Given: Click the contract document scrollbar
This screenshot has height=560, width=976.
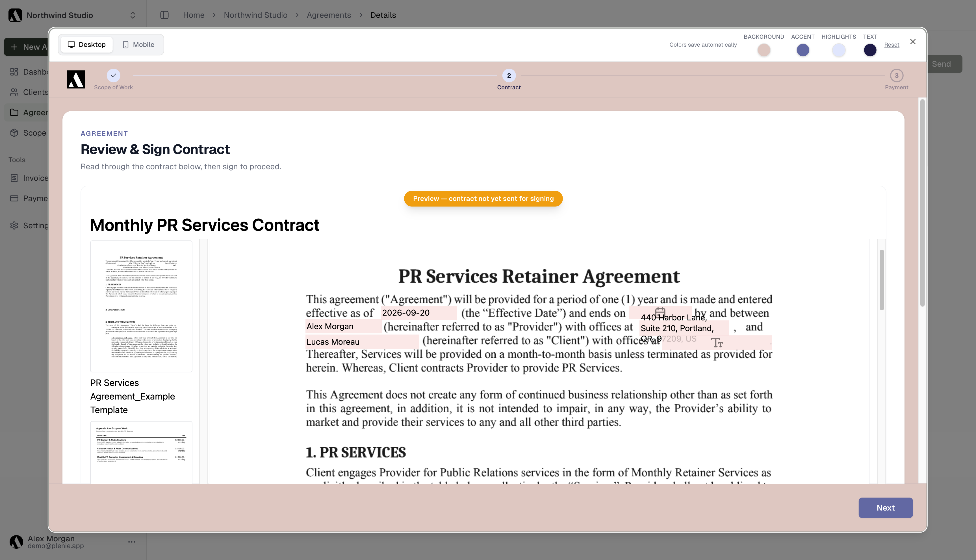Looking at the screenshot, I should point(881,280).
